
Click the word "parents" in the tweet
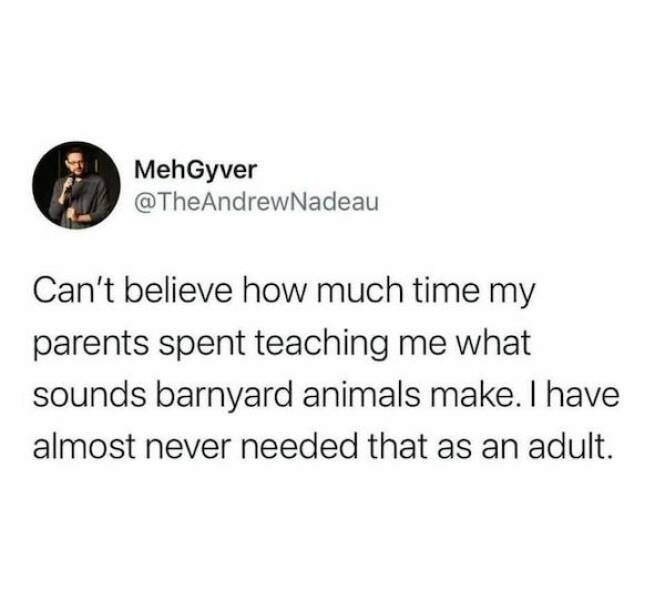coord(91,345)
